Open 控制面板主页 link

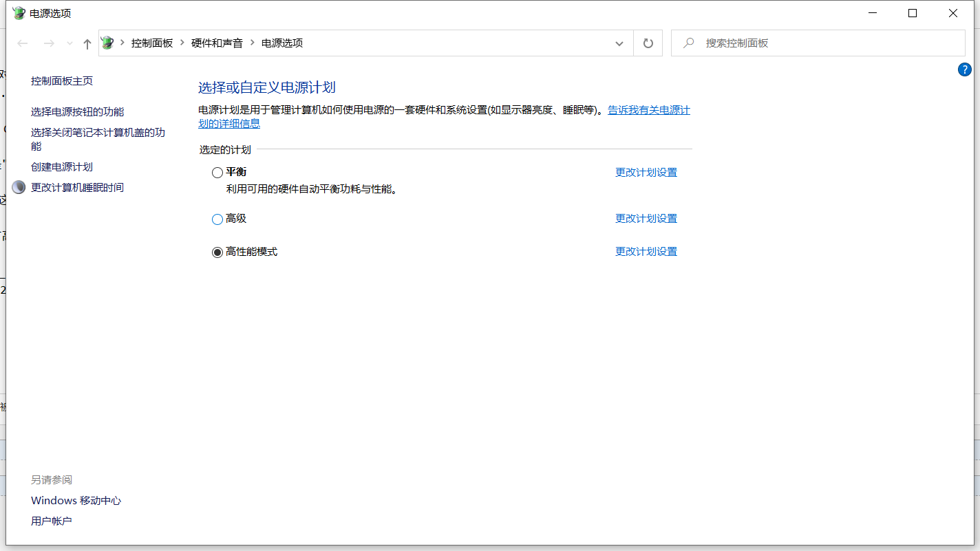click(x=62, y=80)
